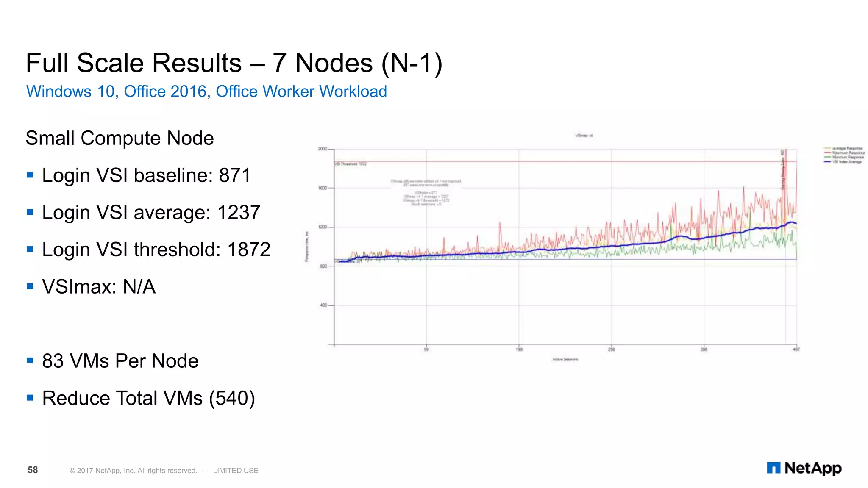Click the 'VSImax: N/A' bullet
The width and height of the screenshot is (868, 488).
pyautogui.click(x=99, y=287)
